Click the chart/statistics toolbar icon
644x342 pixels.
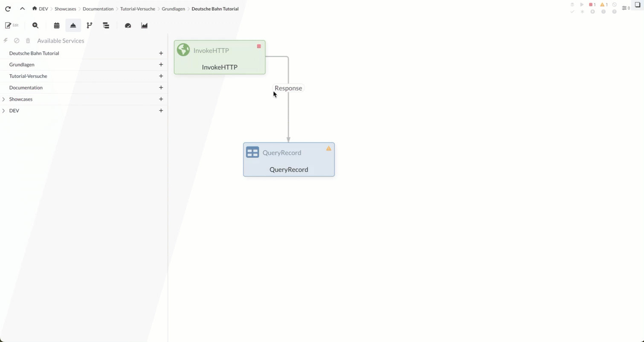[144, 25]
